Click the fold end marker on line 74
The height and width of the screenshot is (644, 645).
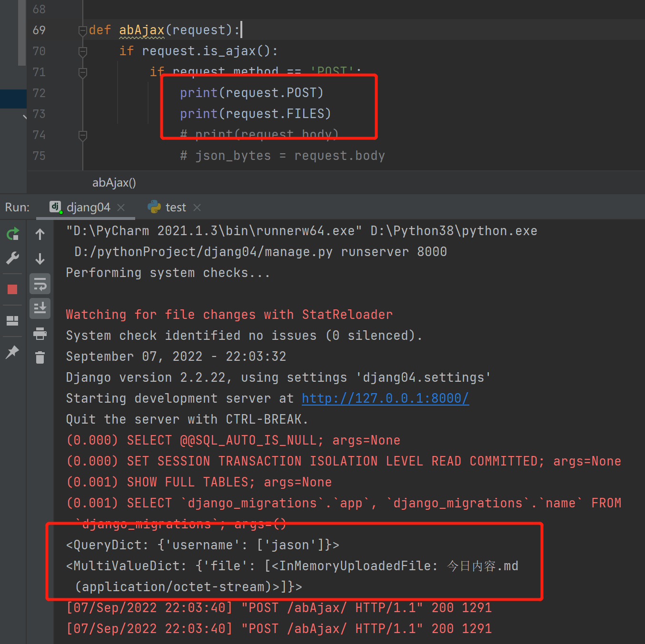[x=83, y=136]
